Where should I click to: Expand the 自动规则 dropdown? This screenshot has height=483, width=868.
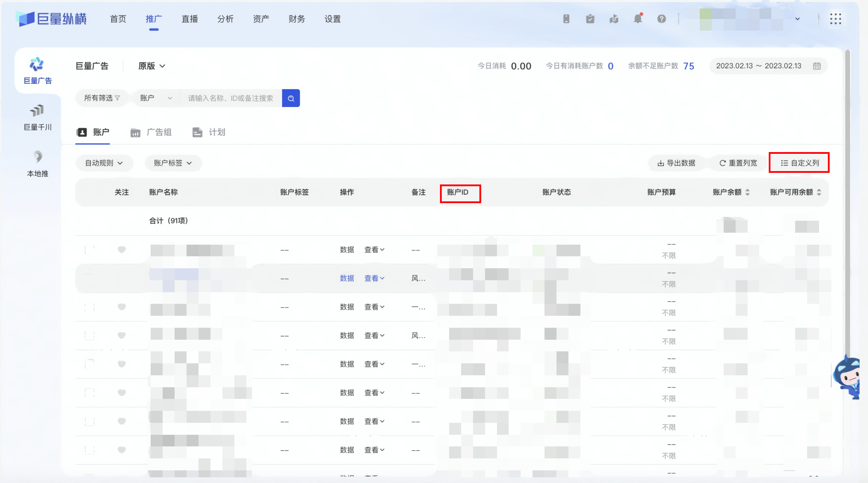tap(104, 163)
